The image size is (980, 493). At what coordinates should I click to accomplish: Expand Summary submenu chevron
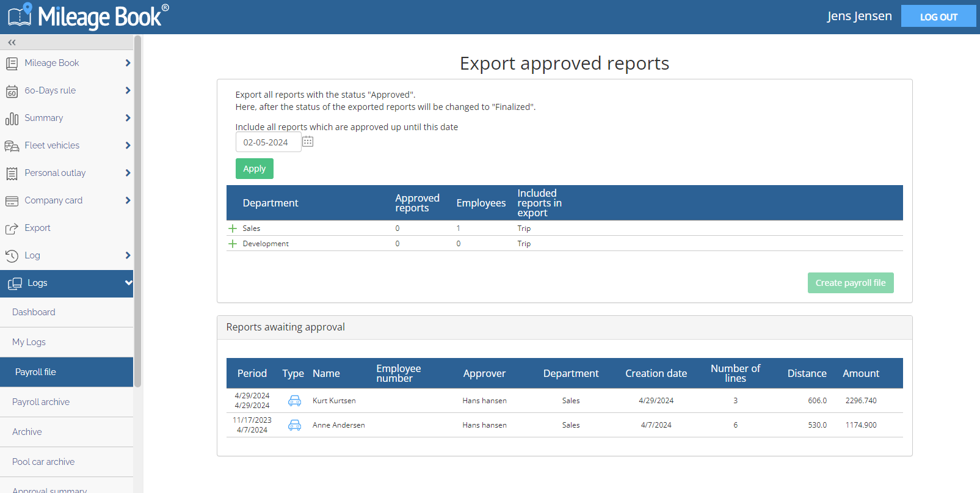pyautogui.click(x=128, y=118)
